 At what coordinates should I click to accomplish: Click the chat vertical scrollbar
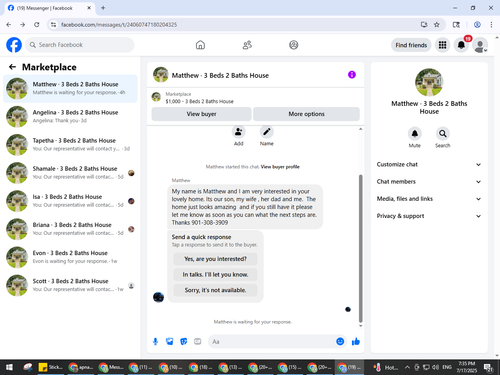360,248
